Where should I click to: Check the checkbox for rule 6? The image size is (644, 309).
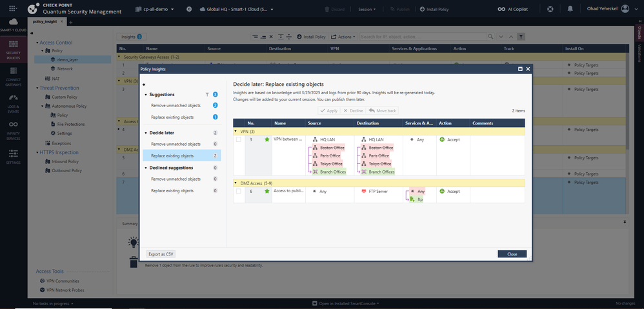coord(239,191)
